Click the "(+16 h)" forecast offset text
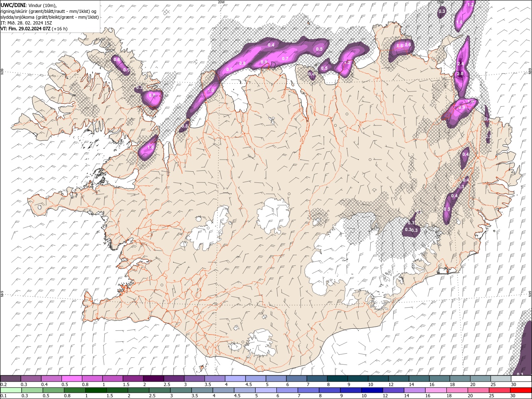The image size is (532, 399). pos(60,29)
